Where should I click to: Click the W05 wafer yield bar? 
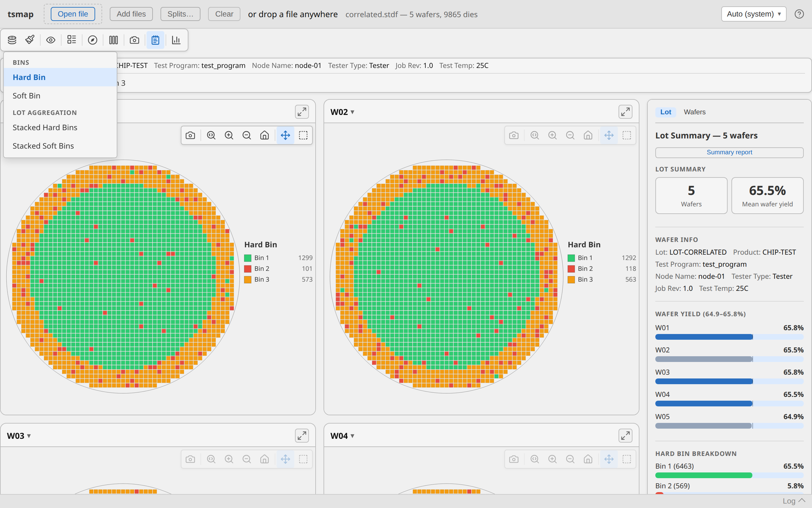729,426
